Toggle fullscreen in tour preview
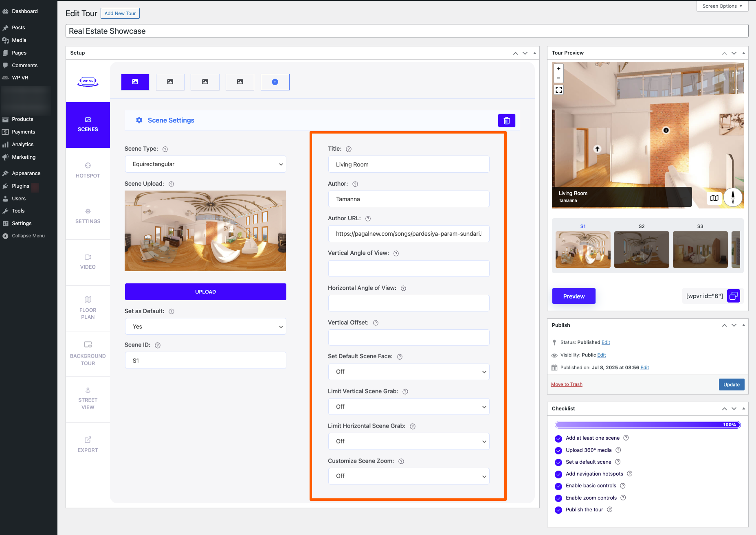The image size is (756, 535). tap(558, 90)
